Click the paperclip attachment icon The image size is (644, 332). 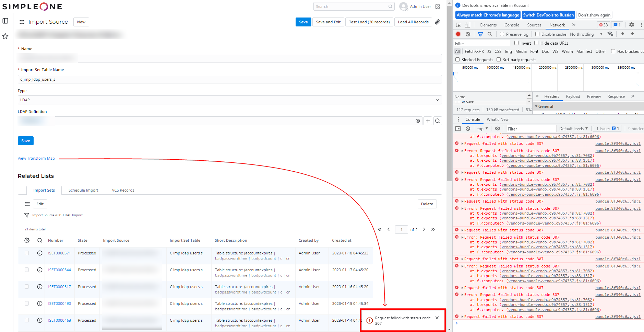438,22
